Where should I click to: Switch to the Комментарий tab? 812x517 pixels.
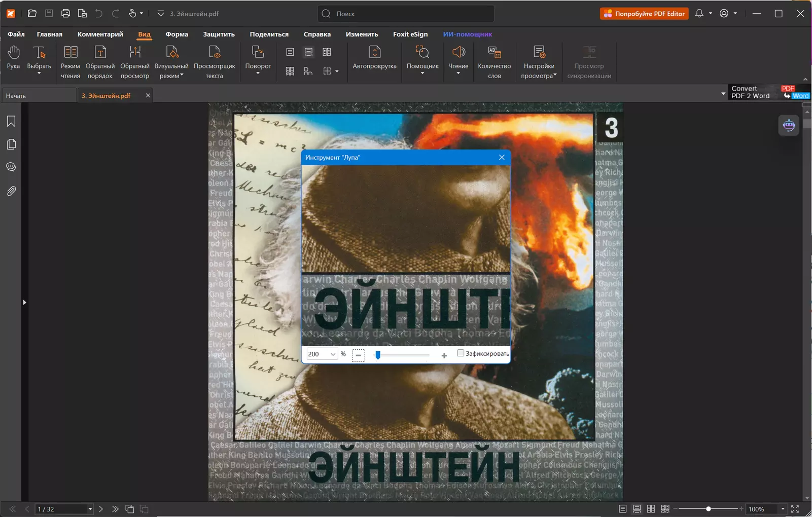click(x=100, y=34)
